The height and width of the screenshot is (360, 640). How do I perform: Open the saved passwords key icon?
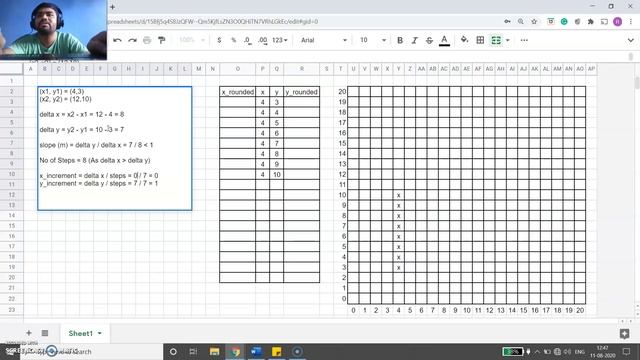pos(507,22)
